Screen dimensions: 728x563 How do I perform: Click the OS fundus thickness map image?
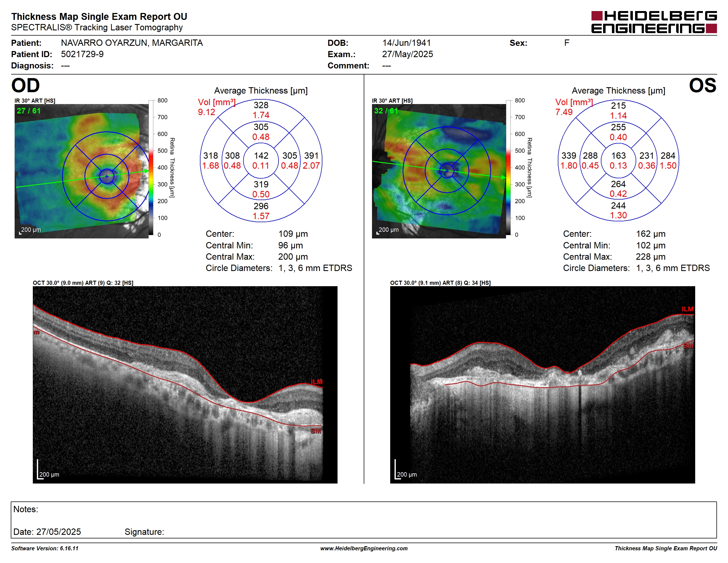tap(439, 171)
